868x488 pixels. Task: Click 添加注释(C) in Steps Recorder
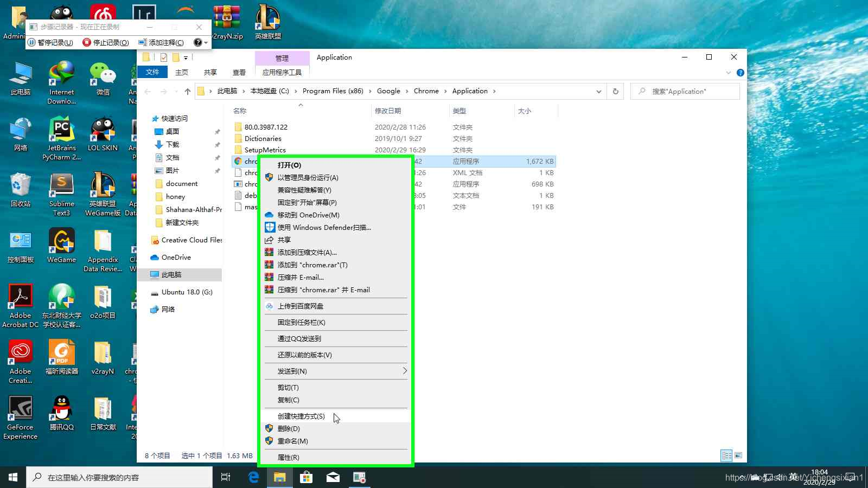click(162, 42)
